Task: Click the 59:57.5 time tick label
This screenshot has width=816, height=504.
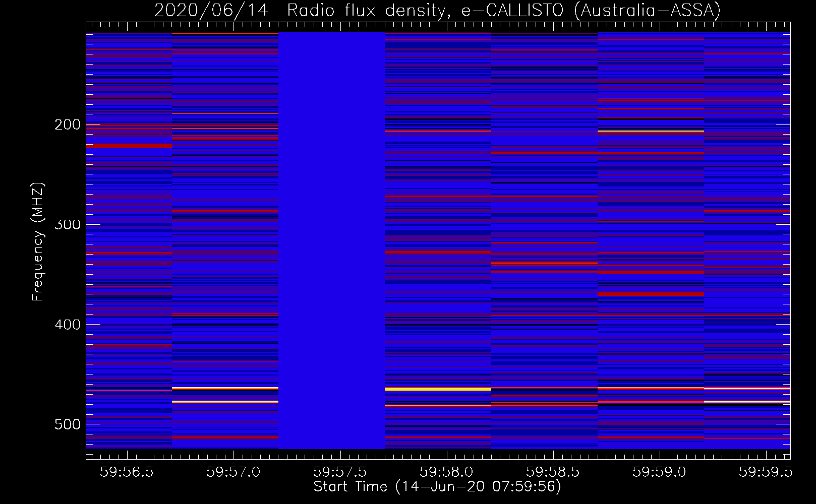Action: click(340, 472)
